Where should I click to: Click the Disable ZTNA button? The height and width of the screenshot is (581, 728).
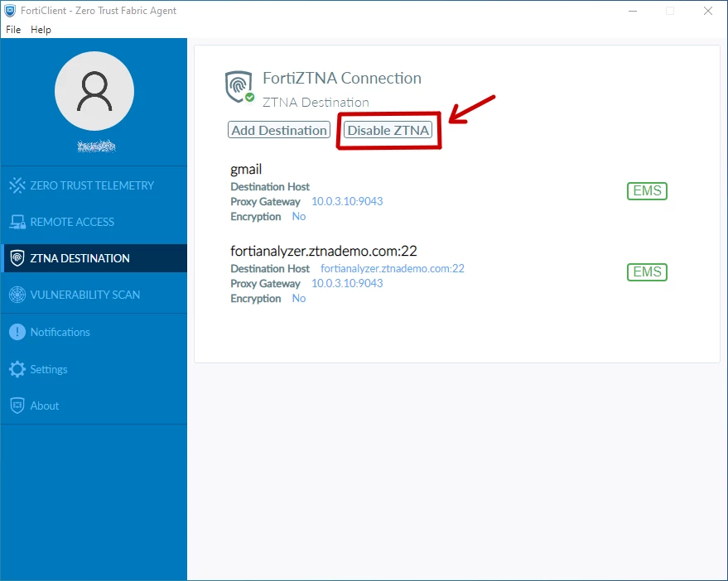tap(388, 130)
